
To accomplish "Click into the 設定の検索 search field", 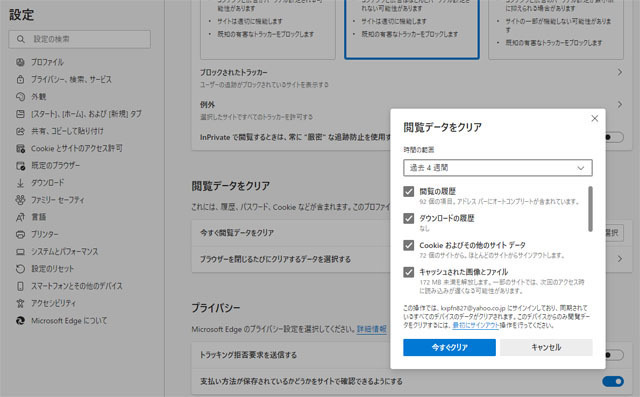I will (80, 39).
